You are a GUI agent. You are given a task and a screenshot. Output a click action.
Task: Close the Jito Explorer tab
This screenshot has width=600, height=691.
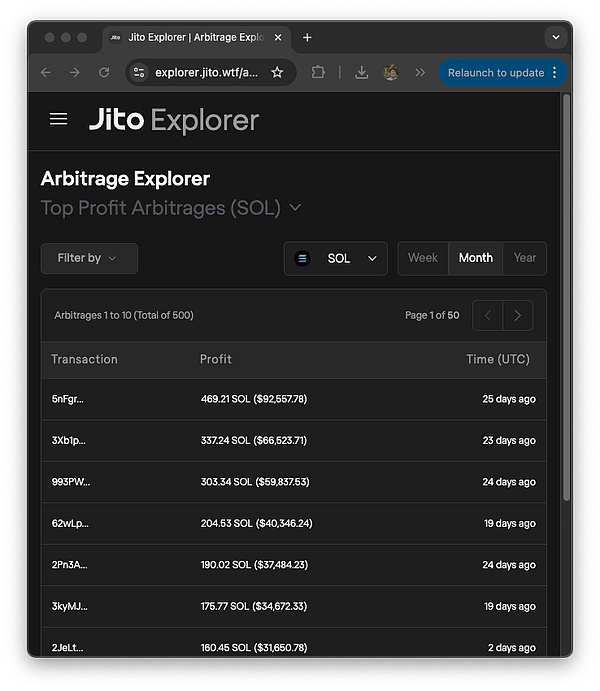(278, 38)
